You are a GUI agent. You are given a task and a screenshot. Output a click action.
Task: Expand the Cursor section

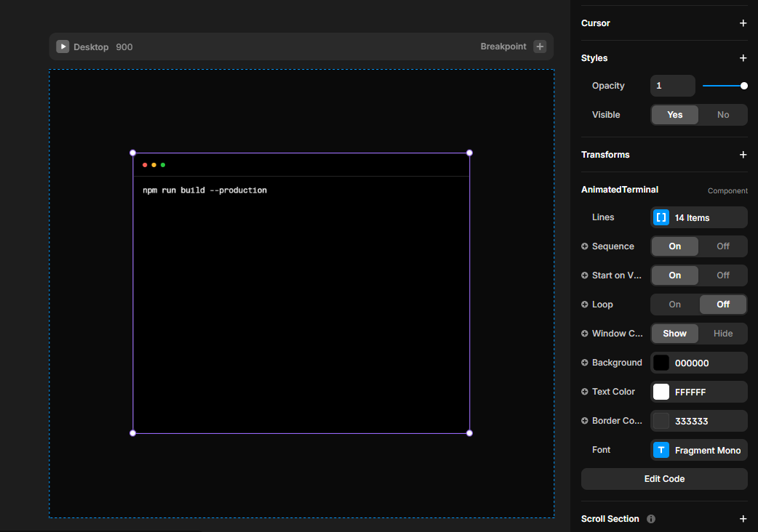(743, 23)
